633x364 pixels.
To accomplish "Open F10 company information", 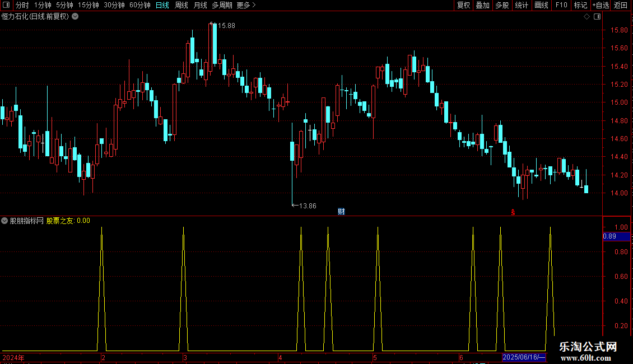I will point(561,5).
